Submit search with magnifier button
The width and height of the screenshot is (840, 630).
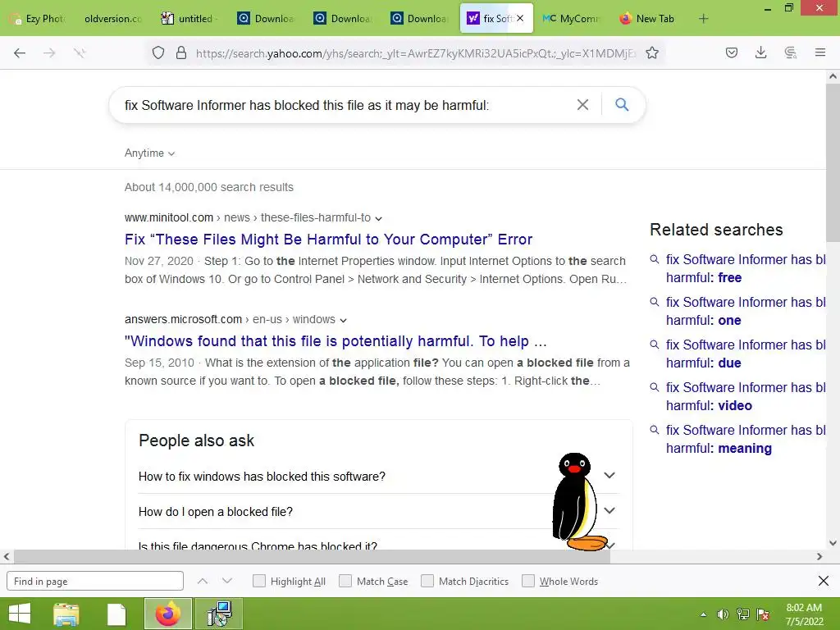(622, 104)
